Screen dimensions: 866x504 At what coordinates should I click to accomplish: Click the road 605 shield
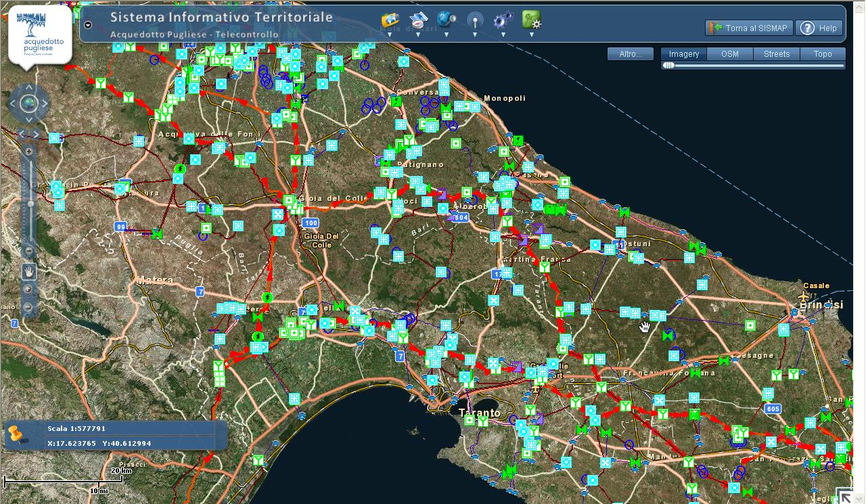tap(773, 409)
